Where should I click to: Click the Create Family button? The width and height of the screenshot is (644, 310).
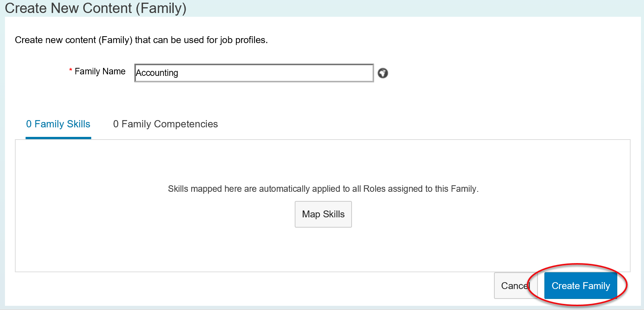tap(581, 286)
